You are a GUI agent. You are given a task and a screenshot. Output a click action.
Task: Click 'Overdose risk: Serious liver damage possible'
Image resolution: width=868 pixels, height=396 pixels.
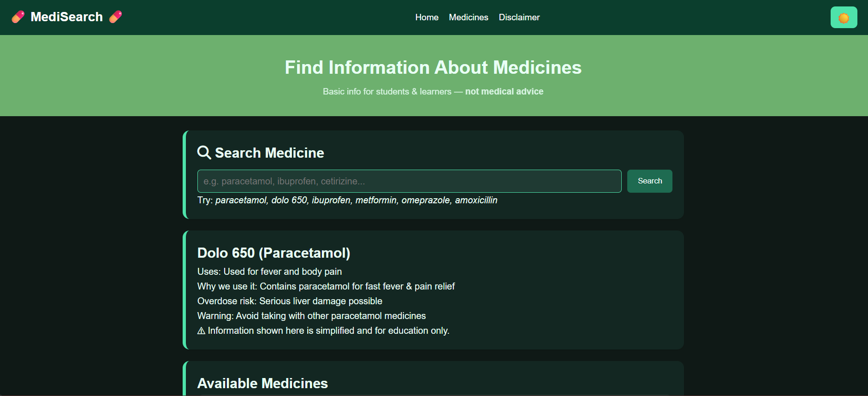tap(290, 301)
